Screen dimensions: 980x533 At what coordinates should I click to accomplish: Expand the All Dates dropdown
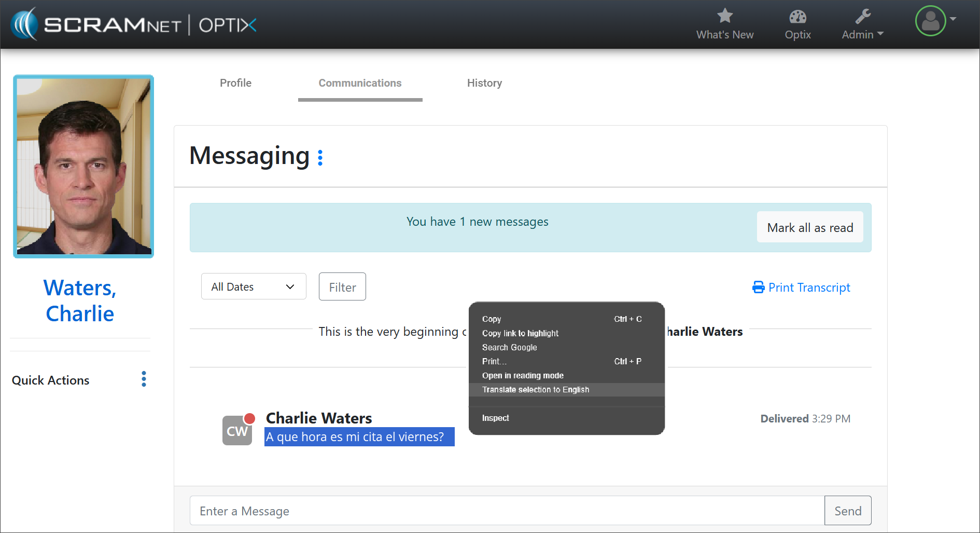(x=254, y=287)
